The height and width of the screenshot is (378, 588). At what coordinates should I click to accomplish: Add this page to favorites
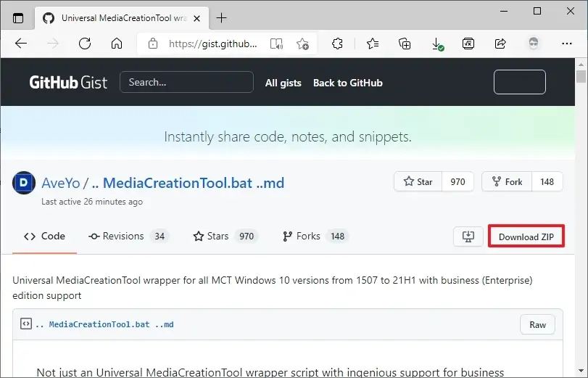tap(302, 44)
